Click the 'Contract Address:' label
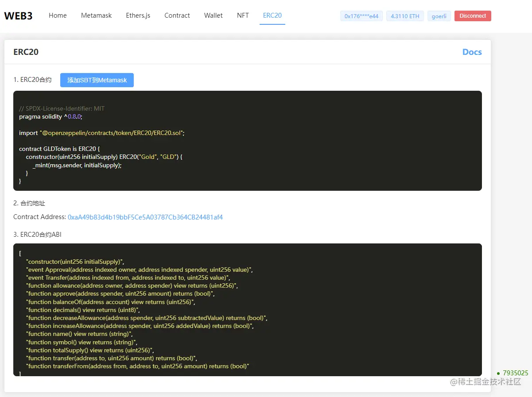 point(39,217)
